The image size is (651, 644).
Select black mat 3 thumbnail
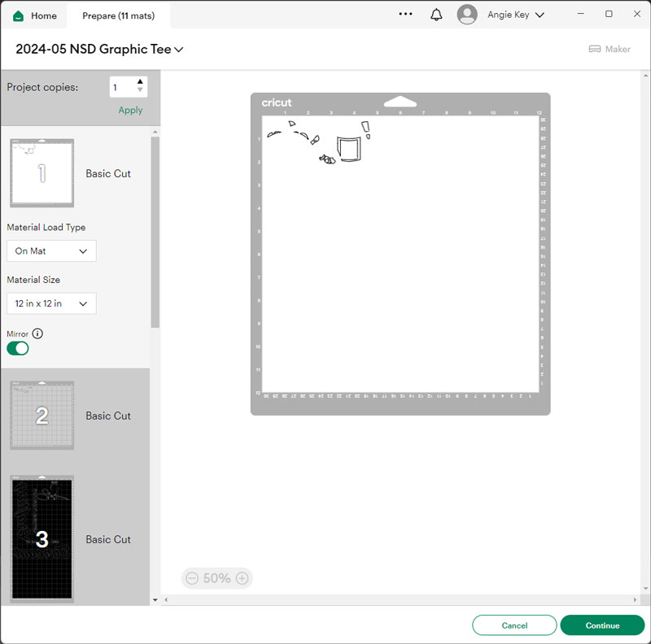[42, 539]
